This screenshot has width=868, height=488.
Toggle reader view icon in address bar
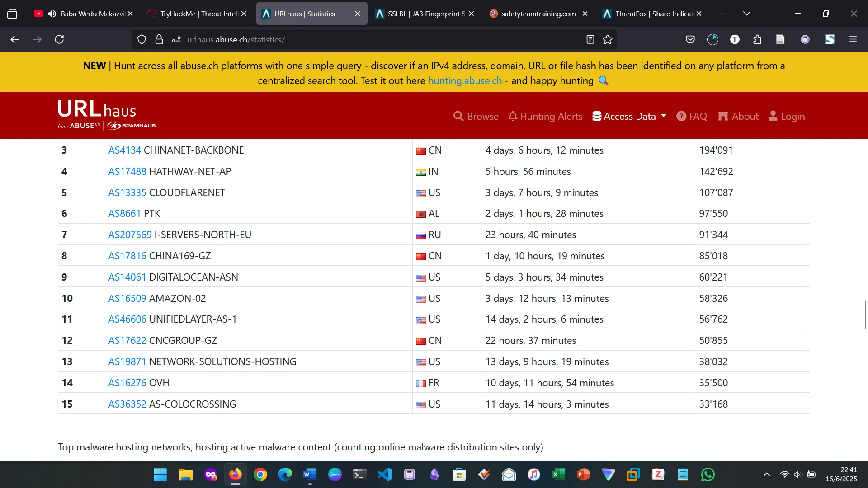[x=590, y=40]
